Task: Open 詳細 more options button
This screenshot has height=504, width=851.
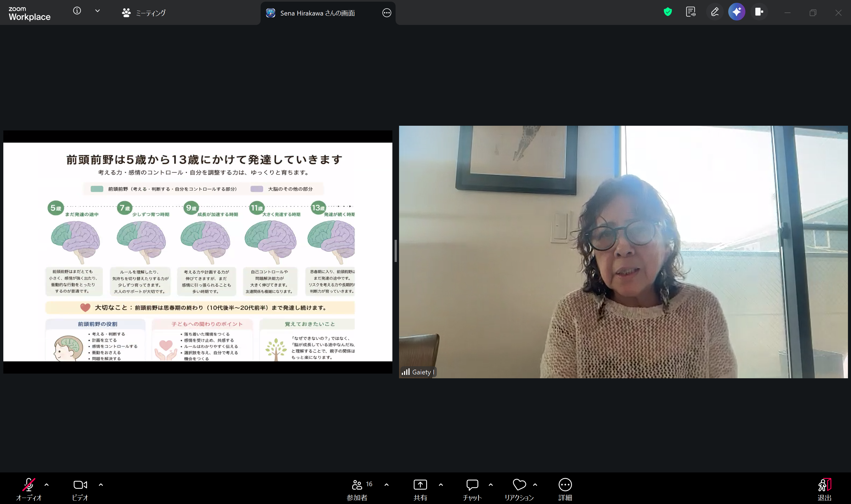Action: [x=565, y=489]
